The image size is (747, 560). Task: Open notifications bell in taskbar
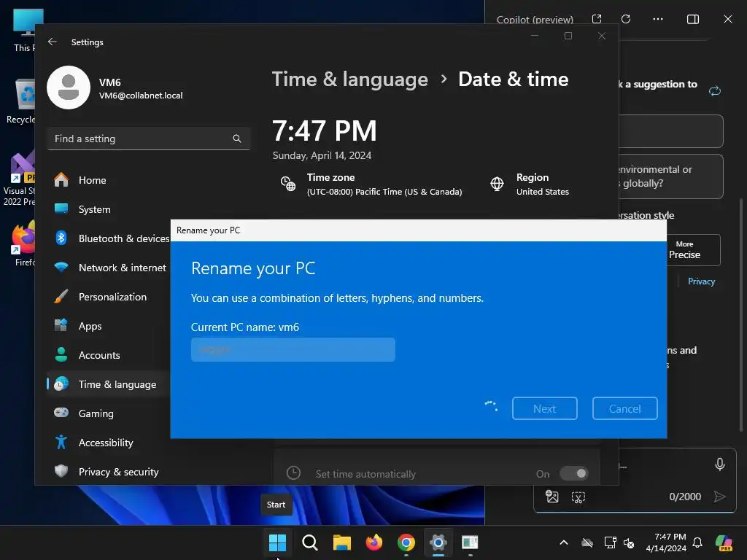[697, 542]
